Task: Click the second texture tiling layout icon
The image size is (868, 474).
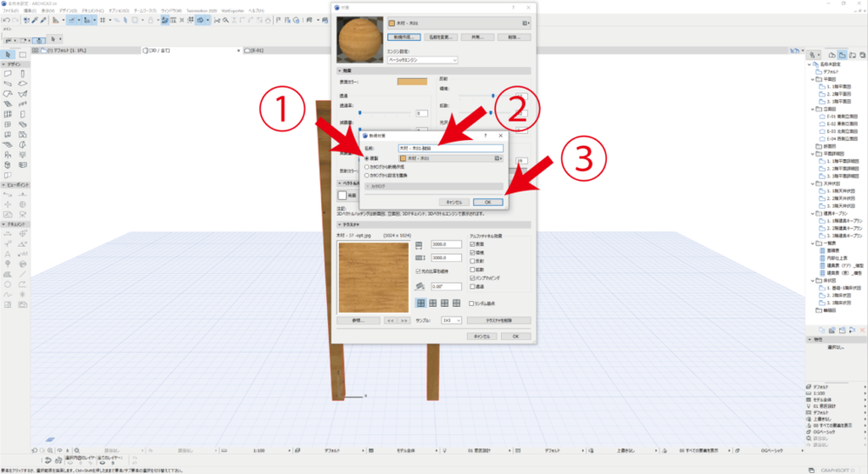Action: (432, 303)
